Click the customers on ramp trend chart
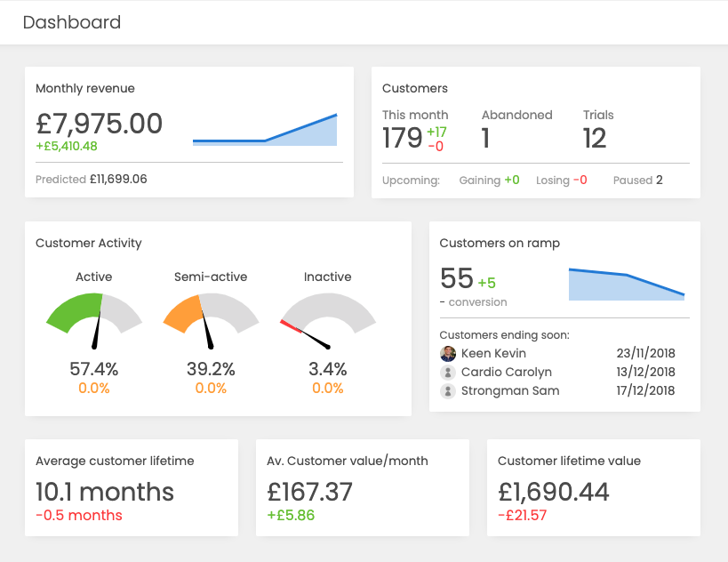The image size is (728, 562). tap(627, 283)
